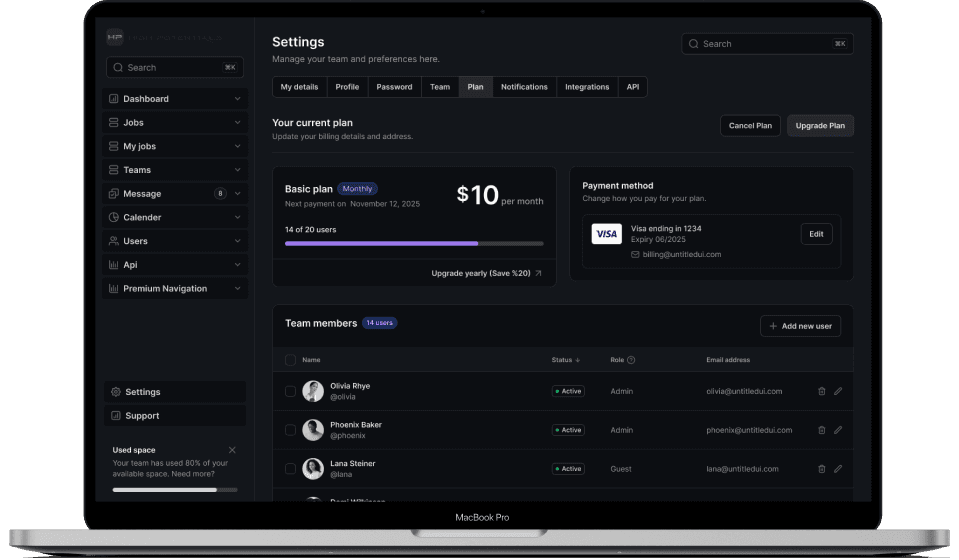Open the Password tab
959x560 pixels.
pyautogui.click(x=394, y=87)
